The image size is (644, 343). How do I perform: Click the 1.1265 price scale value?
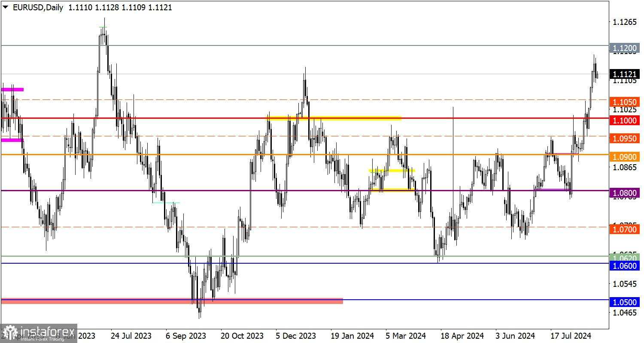tap(625, 22)
